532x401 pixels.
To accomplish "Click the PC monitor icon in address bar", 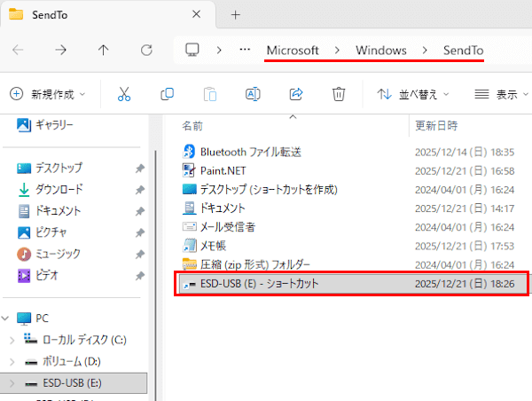I will (192, 50).
